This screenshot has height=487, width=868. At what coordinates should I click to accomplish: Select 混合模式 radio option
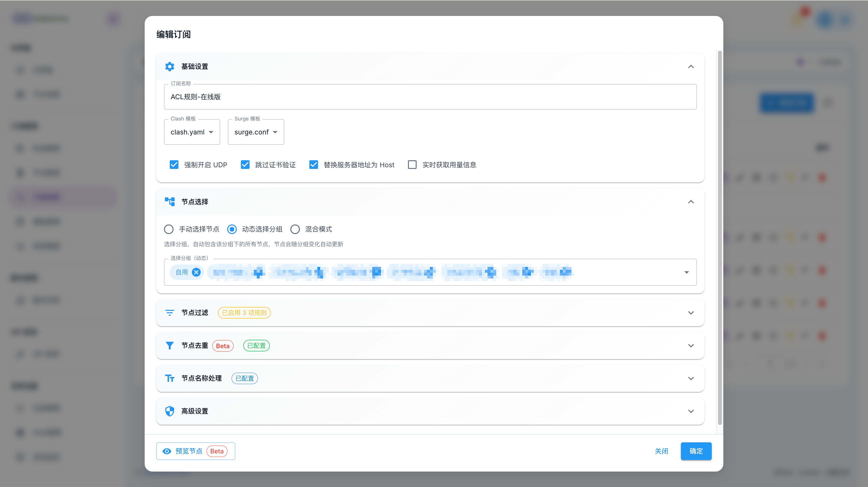coord(295,229)
